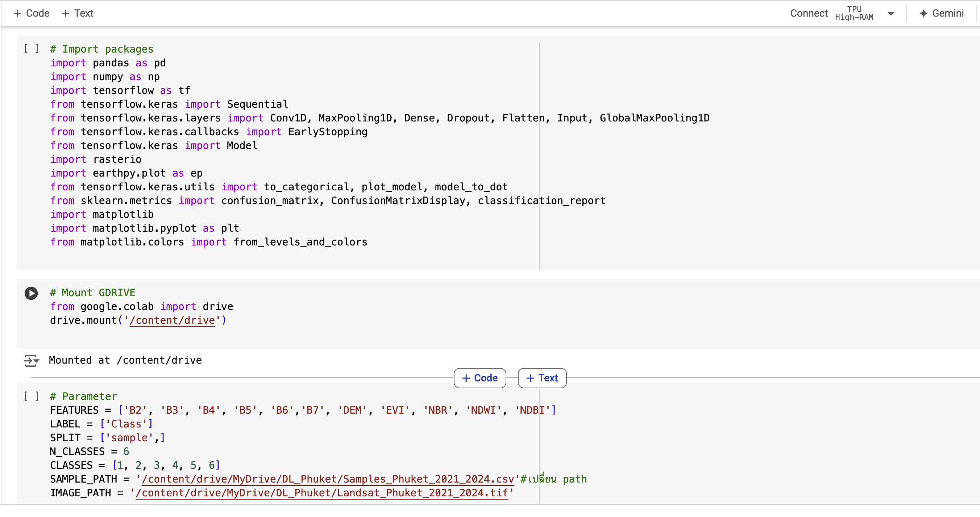The height and width of the screenshot is (517, 980).
Task: Click the 'import matplotlib' line
Action: coord(102,214)
